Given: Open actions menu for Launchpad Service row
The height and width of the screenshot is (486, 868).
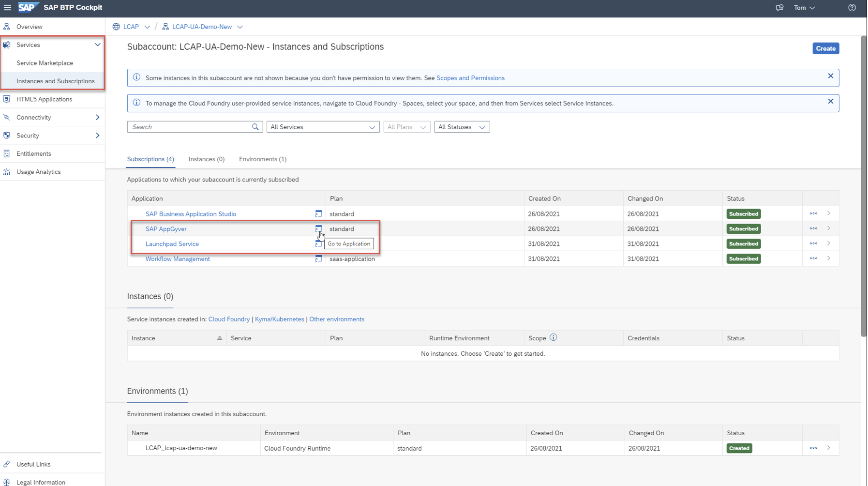Looking at the screenshot, I should click(x=813, y=243).
